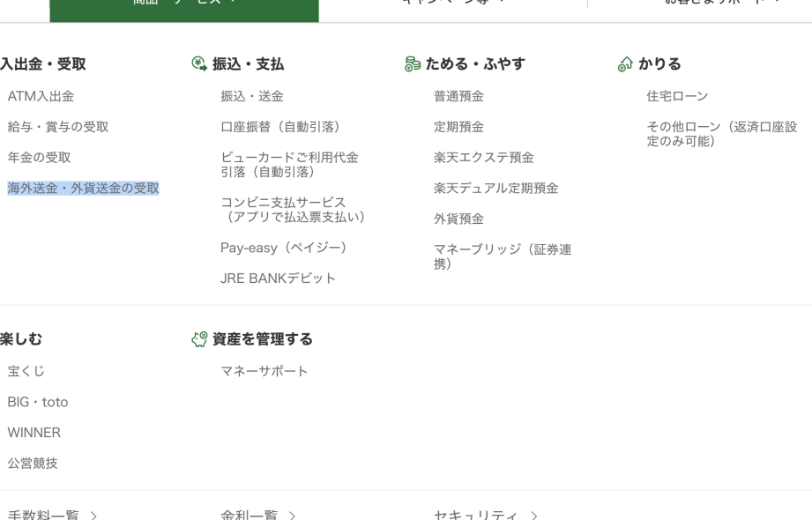Click the ためる・ふやす coin stack icon
This screenshot has width=812, height=520.
[412, 63]
